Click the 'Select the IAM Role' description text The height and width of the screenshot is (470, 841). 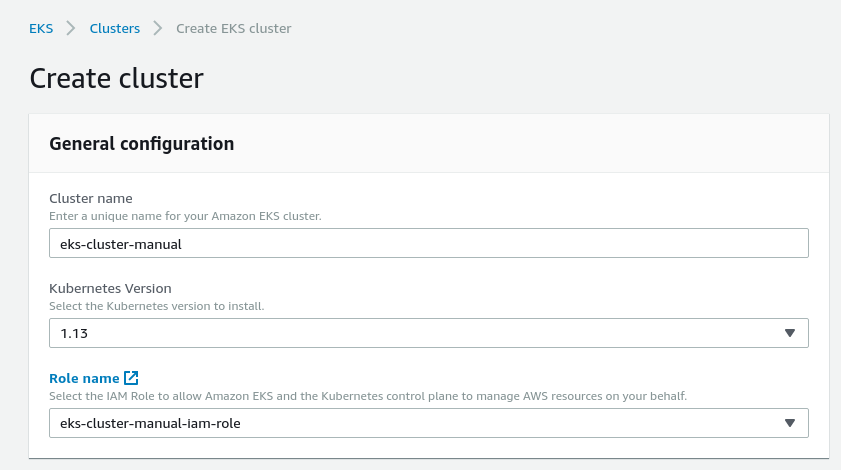pos(368,396)
